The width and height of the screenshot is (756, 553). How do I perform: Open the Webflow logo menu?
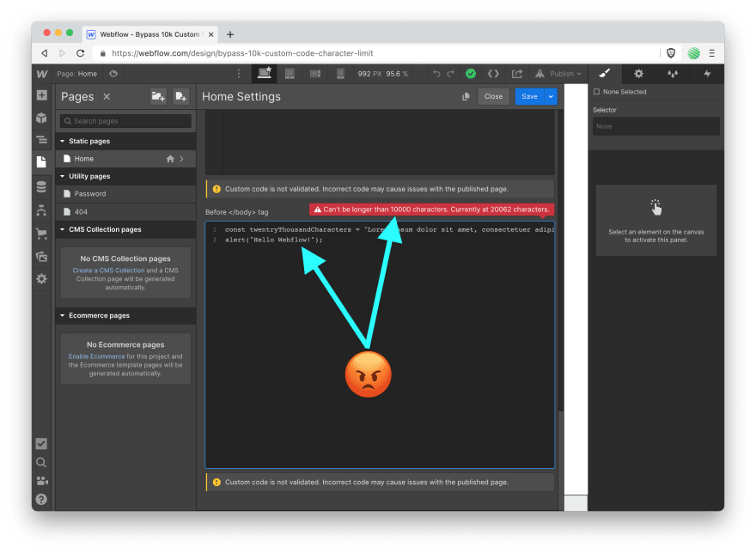coord(42,74)
